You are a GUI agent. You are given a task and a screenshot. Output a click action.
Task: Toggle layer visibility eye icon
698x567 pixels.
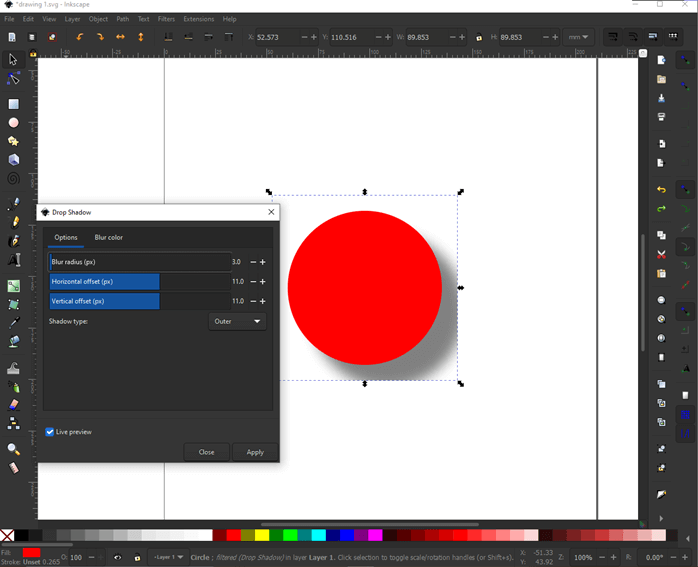[118, 557]
